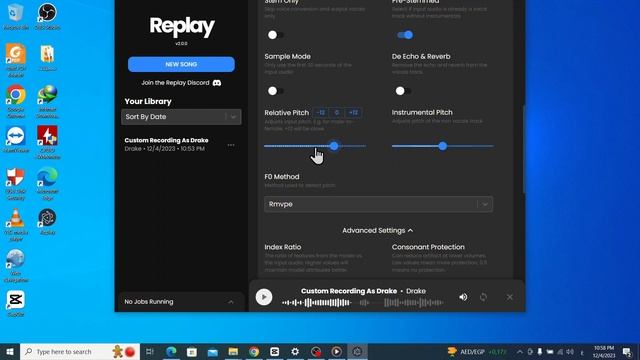Open Microsoft Edge desktop shortcut
This screenshot has height=360, width=640.
click(x=47, y=184)
